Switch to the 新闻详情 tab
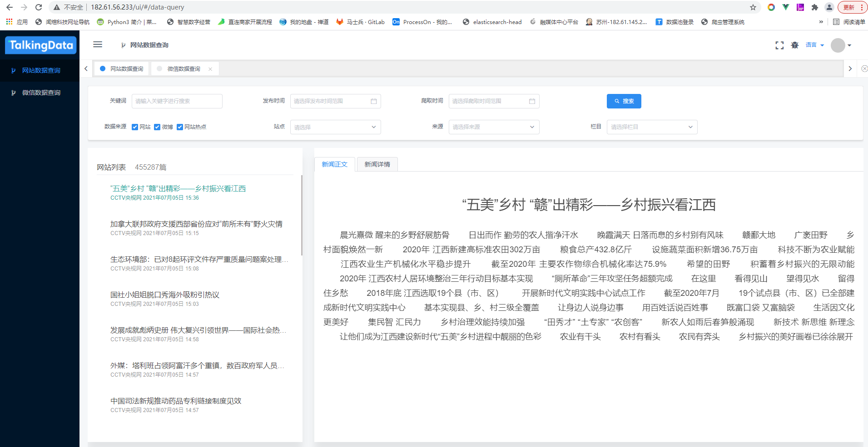The width and height of the screenshot is (868, 447). [377, 164]
